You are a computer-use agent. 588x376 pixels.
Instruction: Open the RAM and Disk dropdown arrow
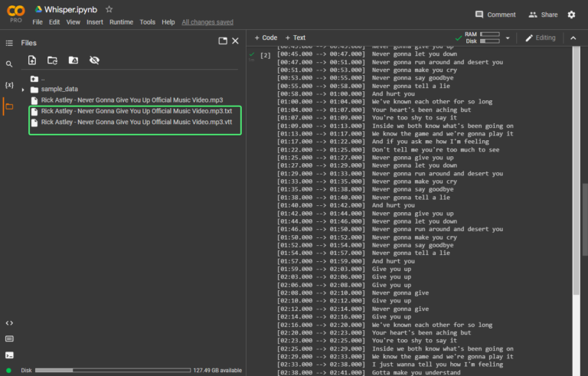508,38
